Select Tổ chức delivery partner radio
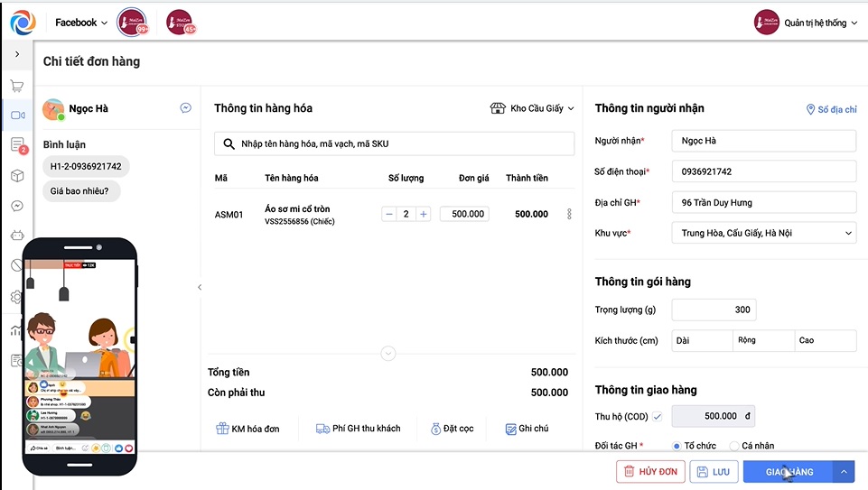 pos(677,446)
